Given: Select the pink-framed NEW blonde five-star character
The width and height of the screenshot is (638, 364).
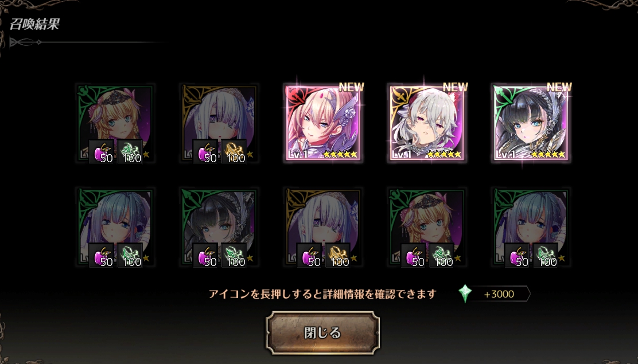Looking at the screenshot, I should [x=322, y=123].
